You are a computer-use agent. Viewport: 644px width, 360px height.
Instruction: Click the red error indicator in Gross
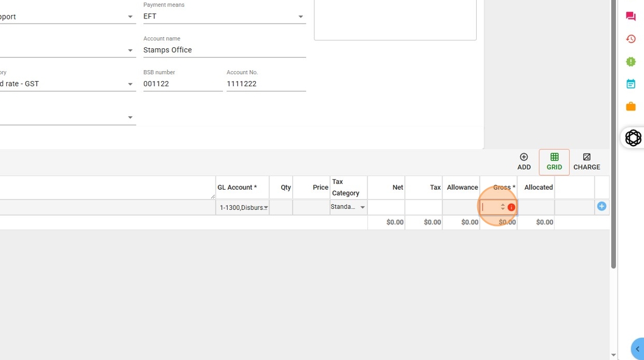click(x=511, y=208)
